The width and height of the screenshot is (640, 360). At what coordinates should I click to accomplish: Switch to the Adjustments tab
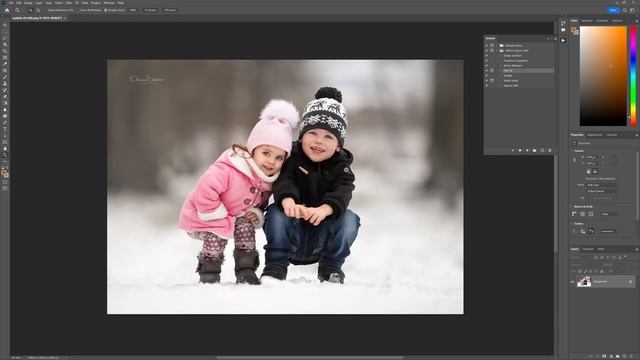point(595,135)
